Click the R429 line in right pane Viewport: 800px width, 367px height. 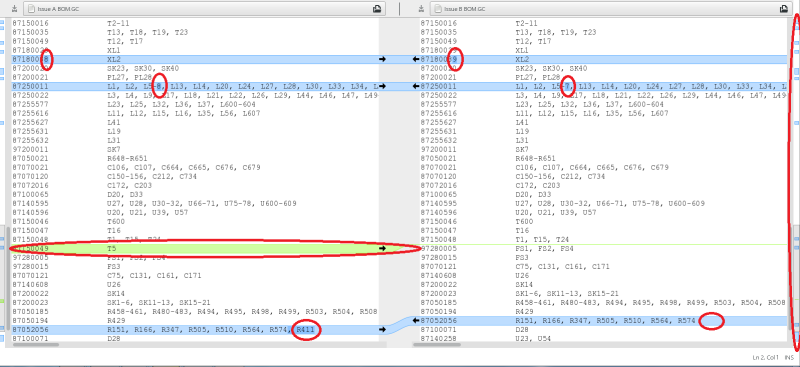602,311
